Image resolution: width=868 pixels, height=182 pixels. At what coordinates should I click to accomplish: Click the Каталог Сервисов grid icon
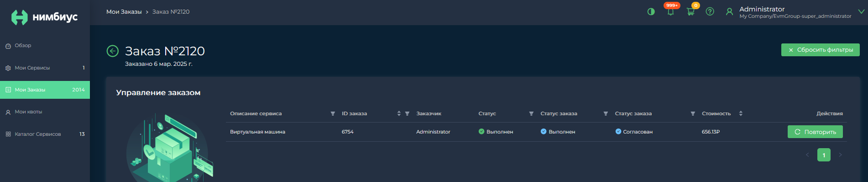point(8,134)
